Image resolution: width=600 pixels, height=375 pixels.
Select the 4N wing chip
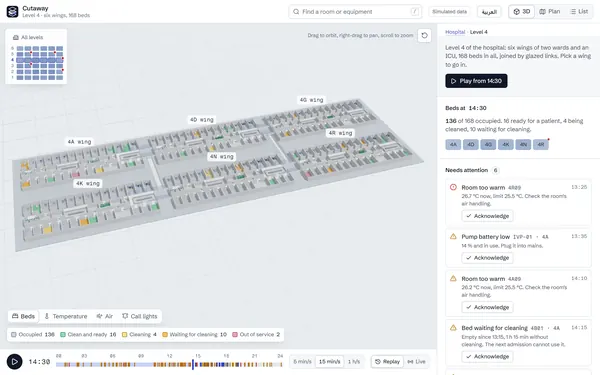click(x=523, y=145)
